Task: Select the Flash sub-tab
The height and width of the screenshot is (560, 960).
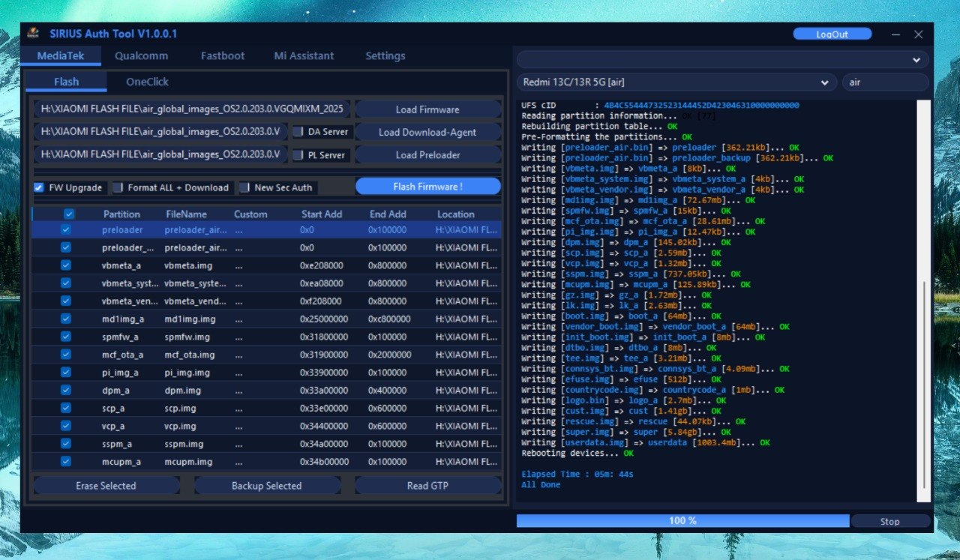Action: click(x=67, y=82)
